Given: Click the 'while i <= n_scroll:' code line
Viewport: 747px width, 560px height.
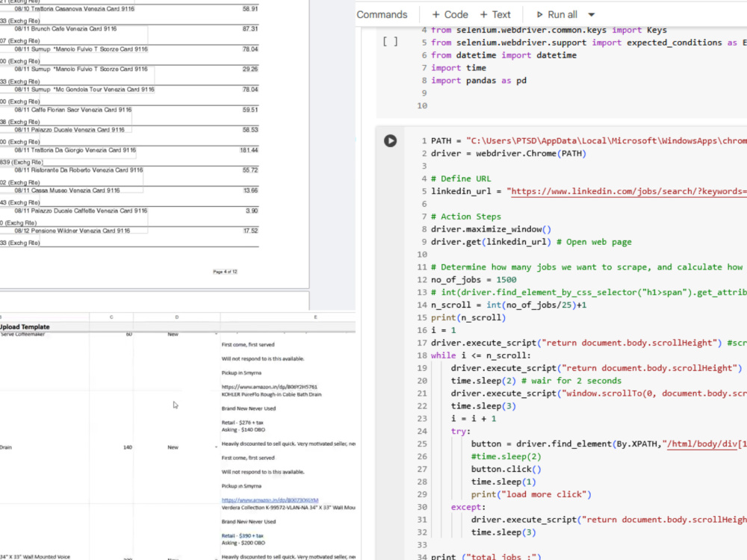Looking at the screenshot, I should coord(480,355).
